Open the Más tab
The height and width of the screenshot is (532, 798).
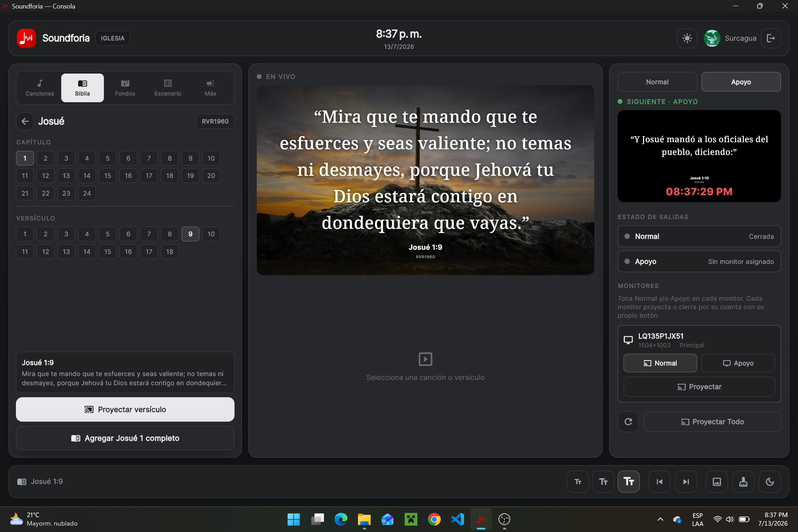click(210, 88)
